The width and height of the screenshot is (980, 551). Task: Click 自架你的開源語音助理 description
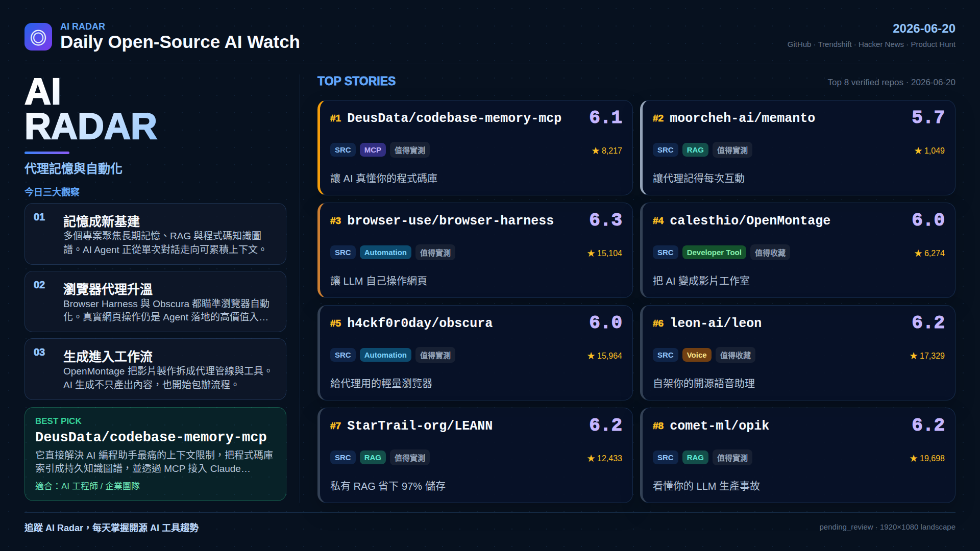click(x=704, y=384)
